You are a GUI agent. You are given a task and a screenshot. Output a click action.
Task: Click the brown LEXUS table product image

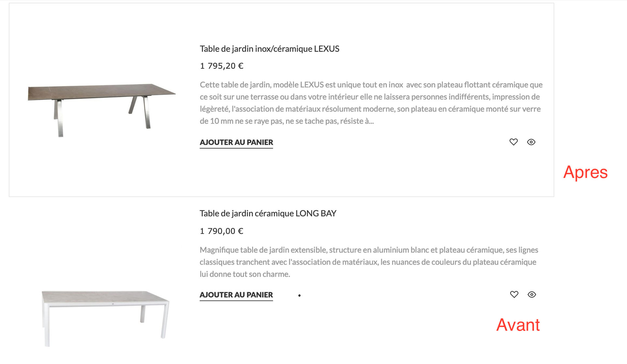[101, 92]
